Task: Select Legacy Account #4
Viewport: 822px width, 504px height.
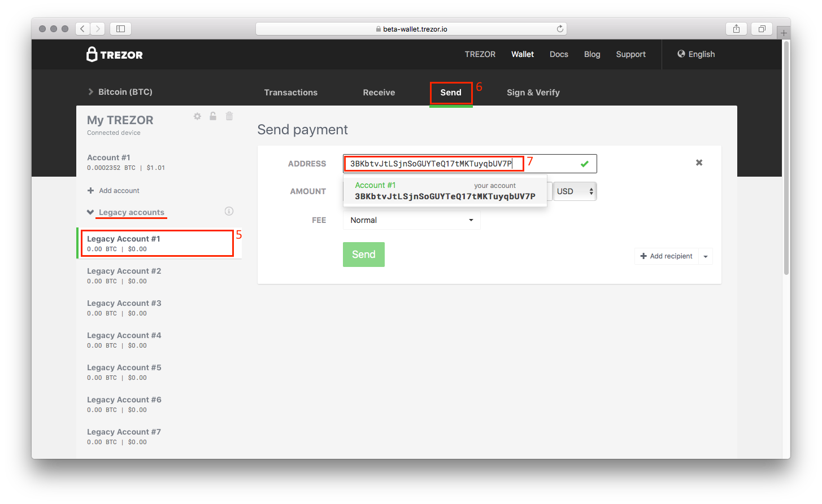Action: coord(159,340)
